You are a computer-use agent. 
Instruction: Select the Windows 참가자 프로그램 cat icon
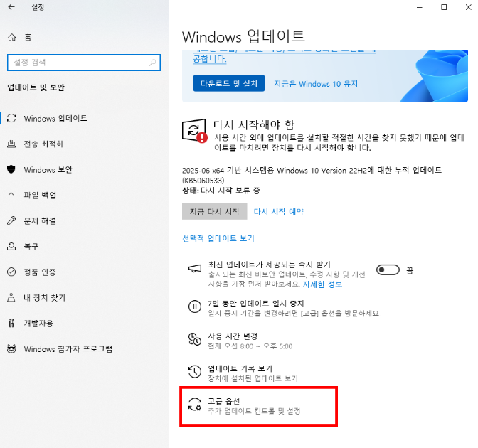tap(11, 348)
